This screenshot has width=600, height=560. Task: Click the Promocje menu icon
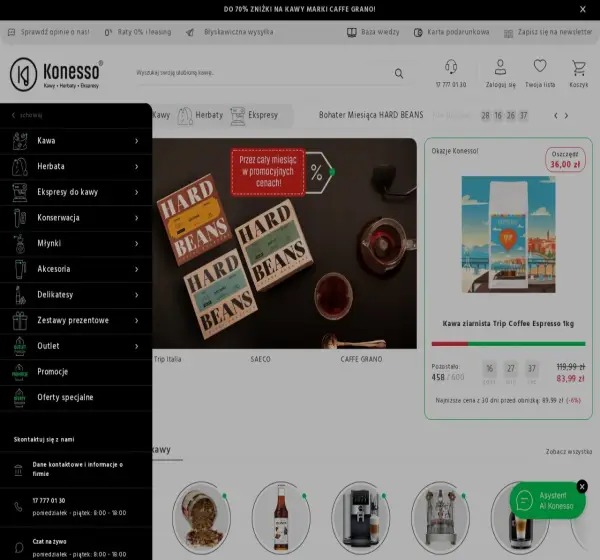20,372
